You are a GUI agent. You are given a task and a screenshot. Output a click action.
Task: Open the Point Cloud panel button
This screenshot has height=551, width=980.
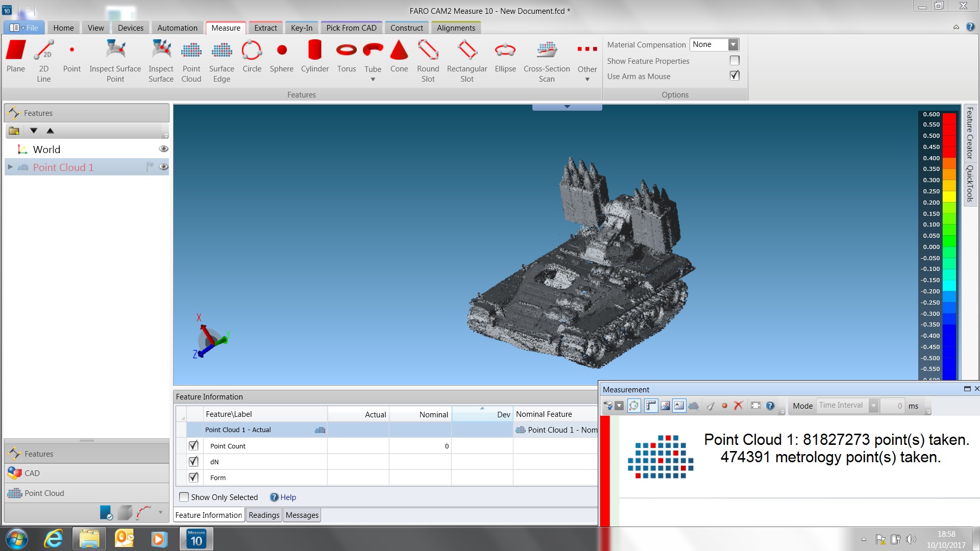(x=87, y=493)
